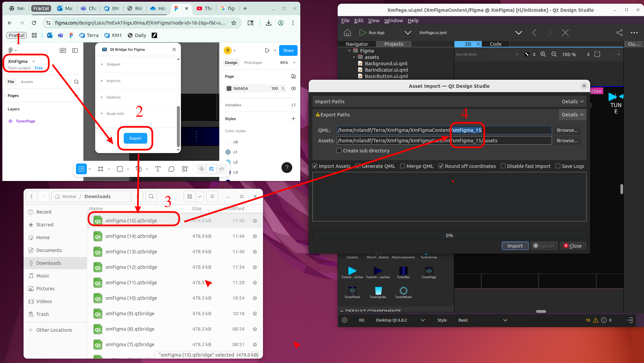644x363 pixels.
Task: Click Qt Design Studio home icon
Action: click(347, 33)
